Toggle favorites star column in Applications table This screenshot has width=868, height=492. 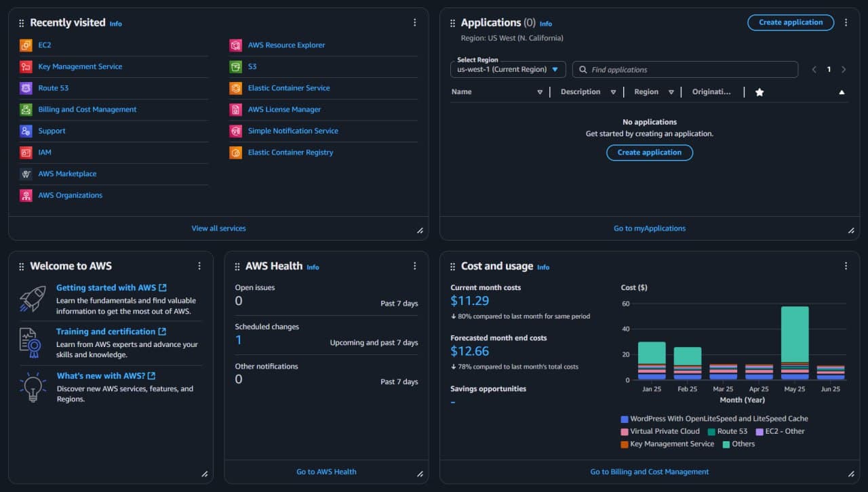click(x=759, y=92)
